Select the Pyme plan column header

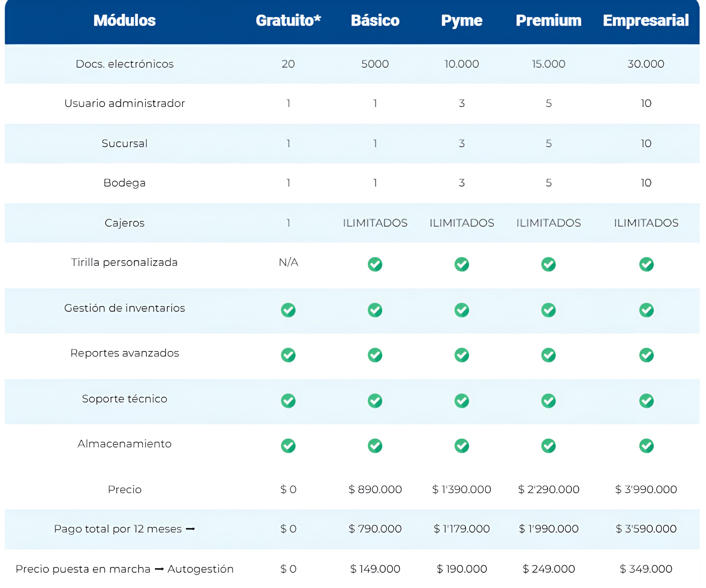pyautogui.click(x=462, y=21)
